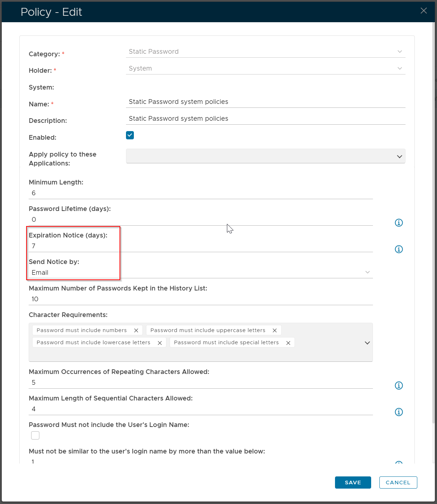
Task: Click info icon beside Expiration Notice field
Action: [x=399, y=249]
